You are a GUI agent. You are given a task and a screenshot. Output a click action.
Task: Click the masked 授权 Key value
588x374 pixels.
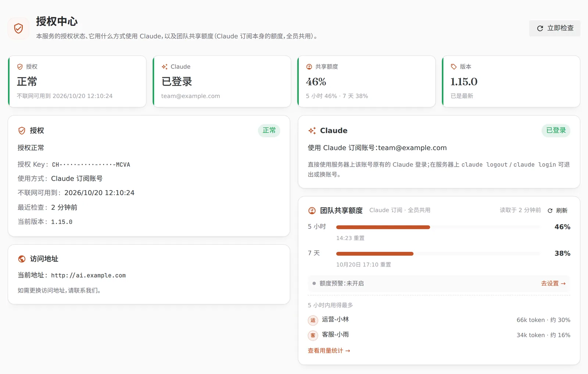[91, 165]
